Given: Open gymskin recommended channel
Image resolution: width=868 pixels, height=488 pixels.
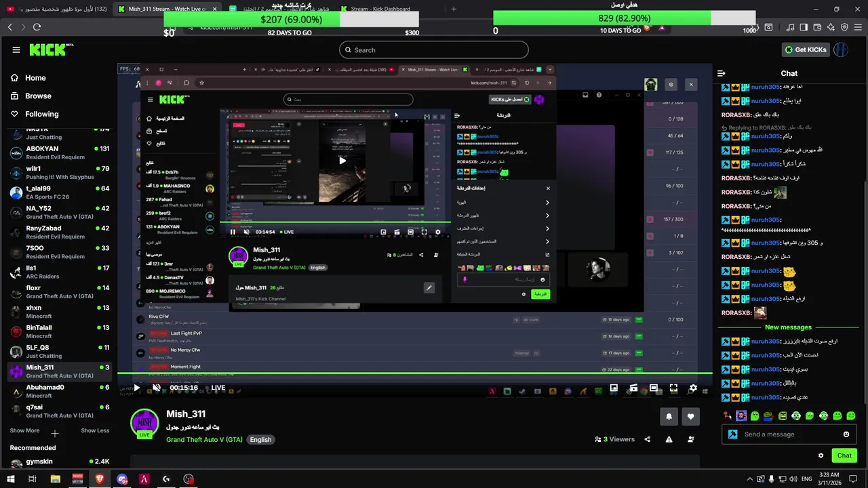Looking at the screenshot, I should coord(59,463).
